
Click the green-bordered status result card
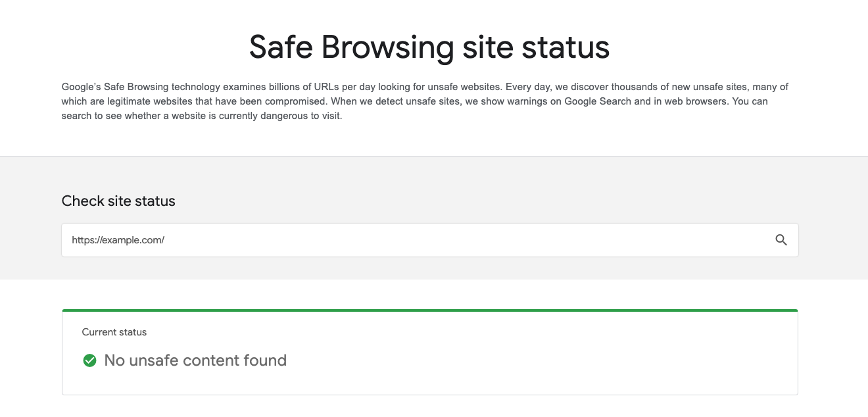pyautogui.click(x=429, y=352)
